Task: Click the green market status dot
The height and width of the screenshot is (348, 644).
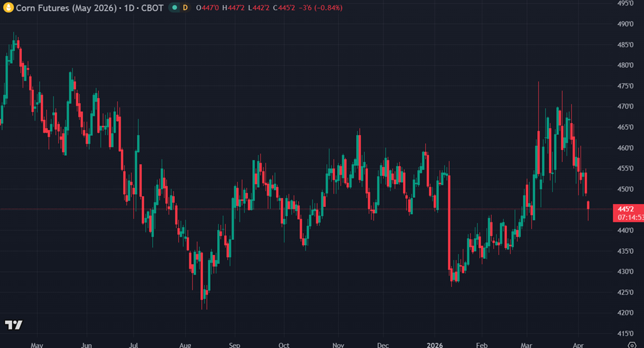Action: point(174,7)
